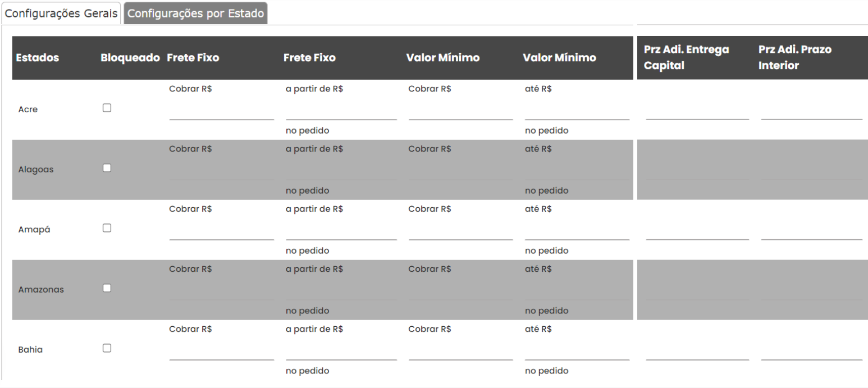This screenshot has width=868, height=388.
Task: Tick the Amazonas Bloqueado checkbox
Action: click(x=107, y=288)
